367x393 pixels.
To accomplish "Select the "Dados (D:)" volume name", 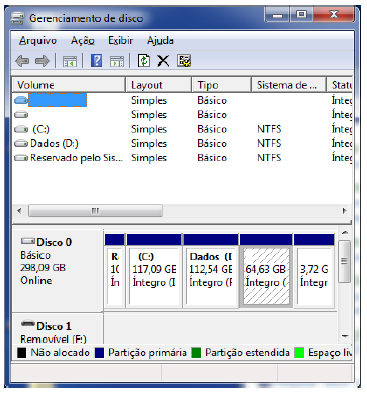I will coord(54,144).
